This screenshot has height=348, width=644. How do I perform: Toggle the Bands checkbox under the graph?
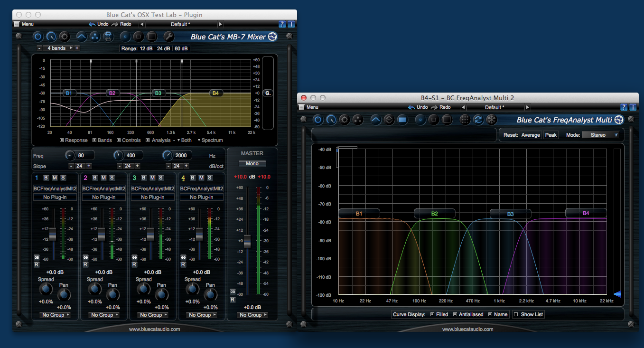point(94,140)
